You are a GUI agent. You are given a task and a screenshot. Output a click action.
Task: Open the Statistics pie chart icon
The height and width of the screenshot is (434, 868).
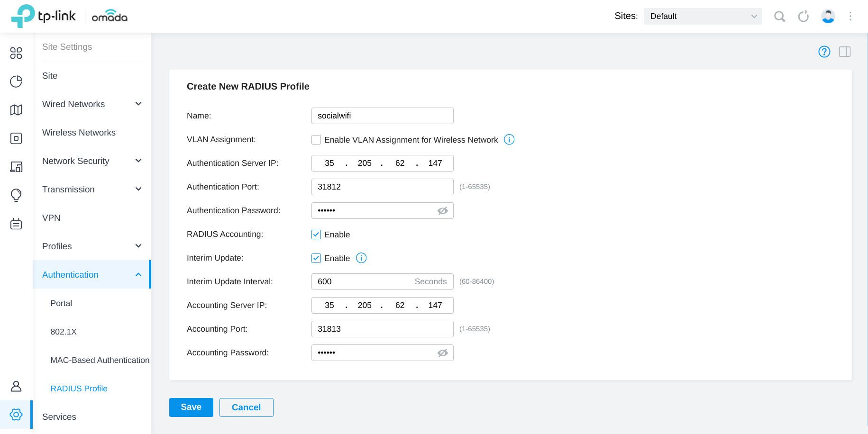pos(16,81)
